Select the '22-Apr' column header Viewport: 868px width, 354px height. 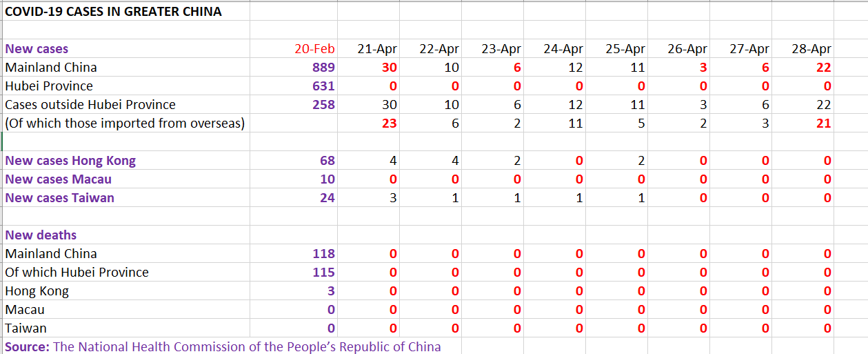tap(439, 49)
